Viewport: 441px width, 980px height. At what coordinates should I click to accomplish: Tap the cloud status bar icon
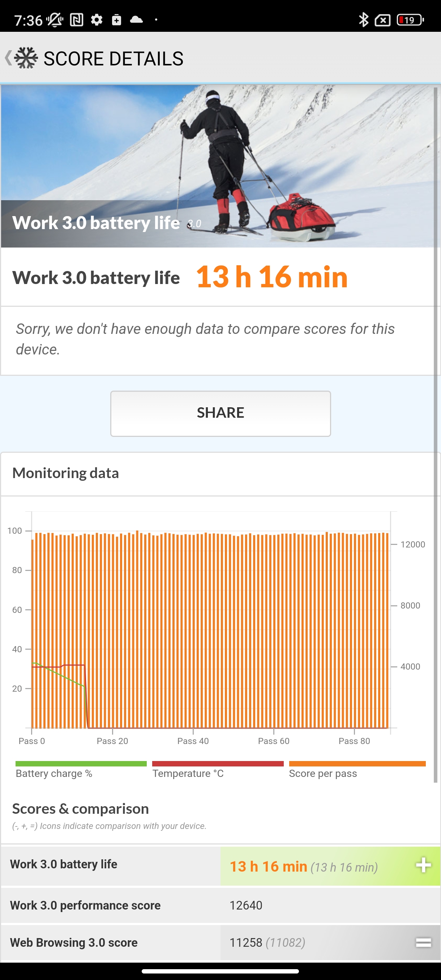[136, 20]
